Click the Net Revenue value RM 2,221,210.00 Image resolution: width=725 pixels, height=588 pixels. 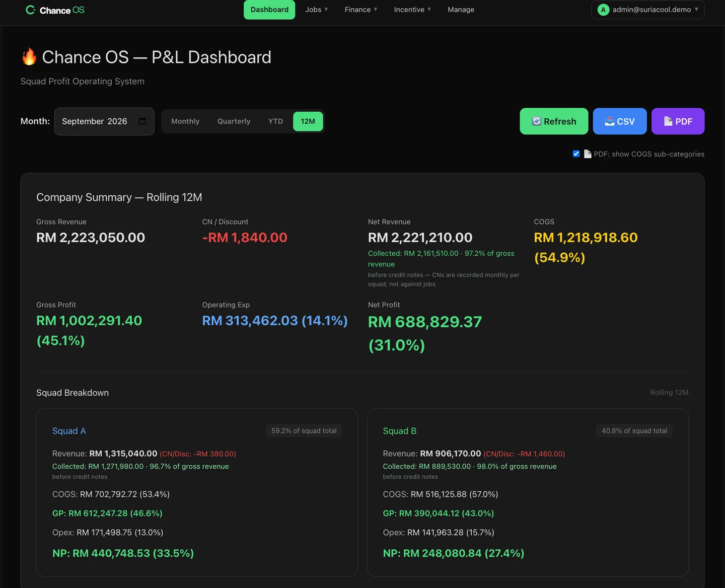click(420, 238)
